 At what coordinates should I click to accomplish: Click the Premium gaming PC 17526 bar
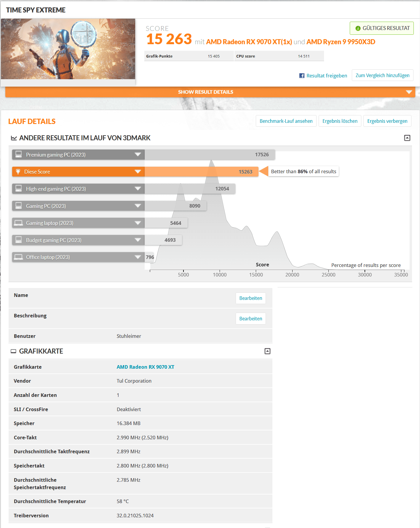tap(210, 155)
